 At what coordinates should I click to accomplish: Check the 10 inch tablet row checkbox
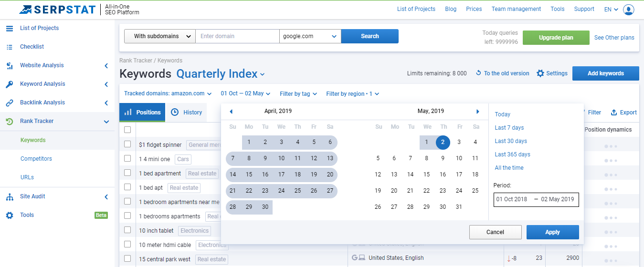127,230
